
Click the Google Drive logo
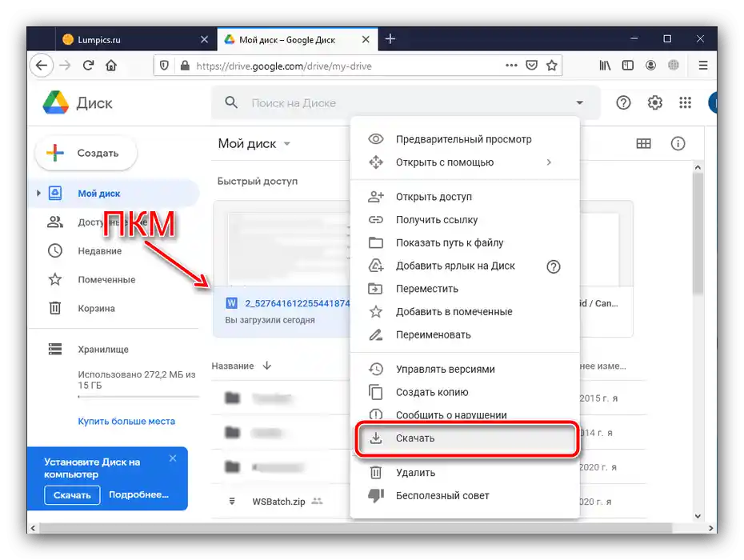pos(55,102)
